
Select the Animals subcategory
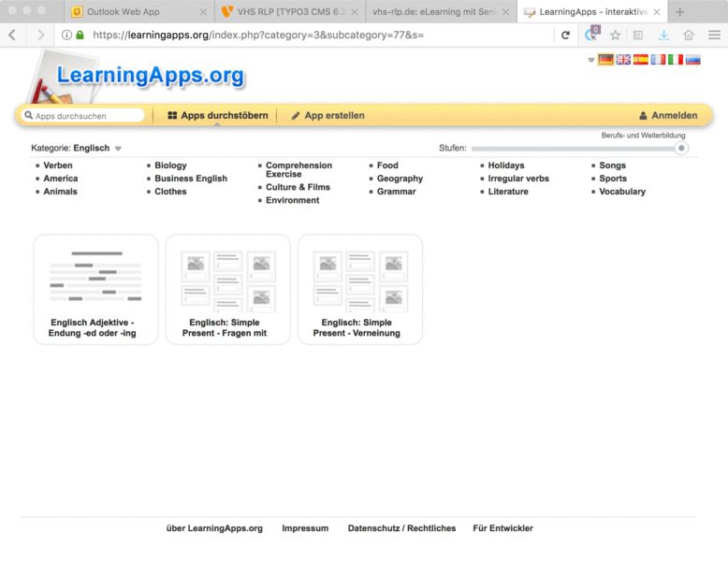click(x=60, y=192)
